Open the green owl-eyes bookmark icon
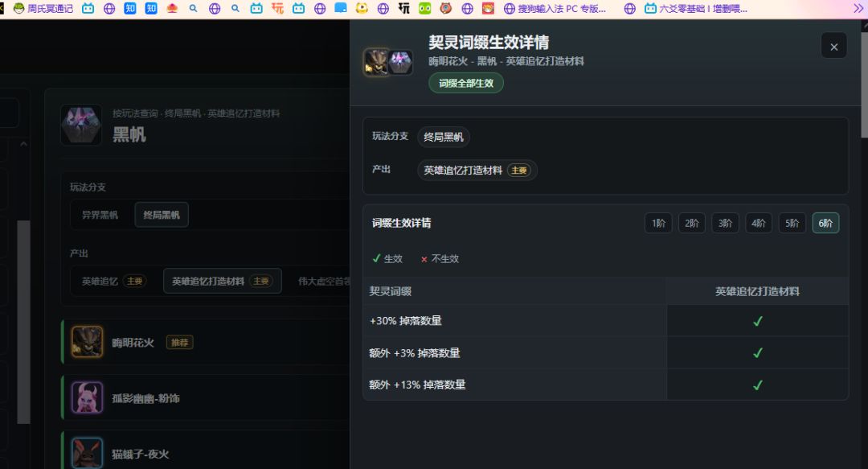The height and width of the screenshot is (469, 868). click(424, 8)
